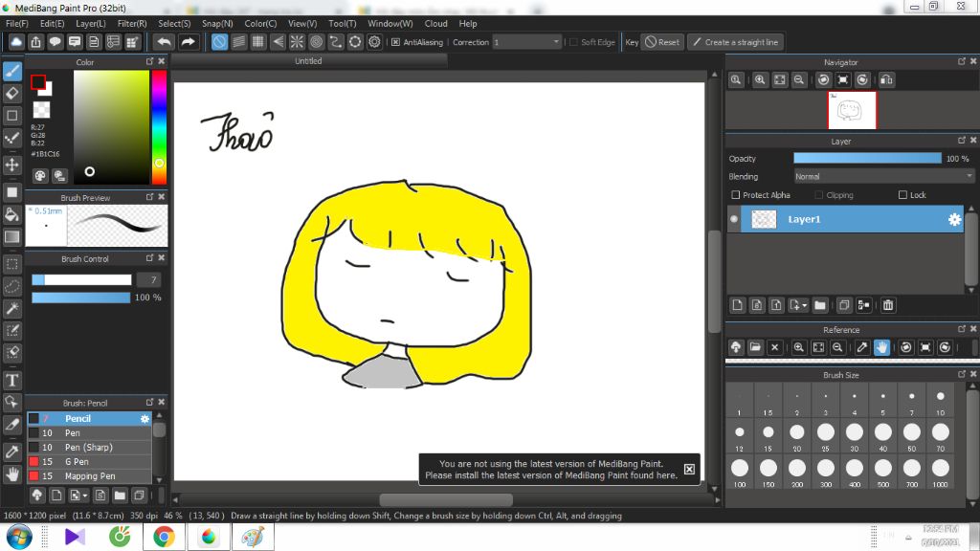
Task: Enable the Clipping checkbox
Action: tap(819, 195)
